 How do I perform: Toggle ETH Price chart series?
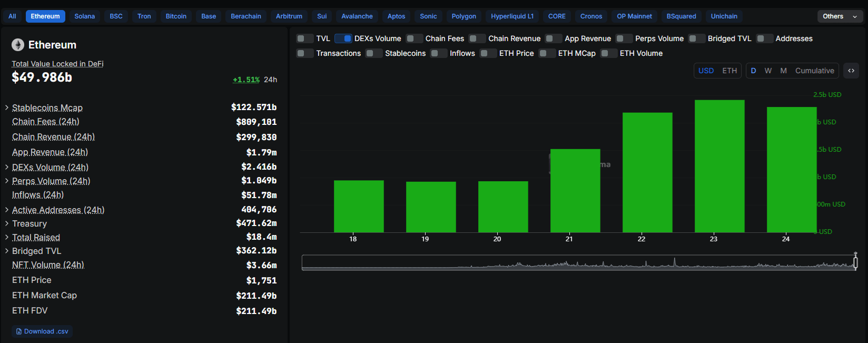[488, 53]
